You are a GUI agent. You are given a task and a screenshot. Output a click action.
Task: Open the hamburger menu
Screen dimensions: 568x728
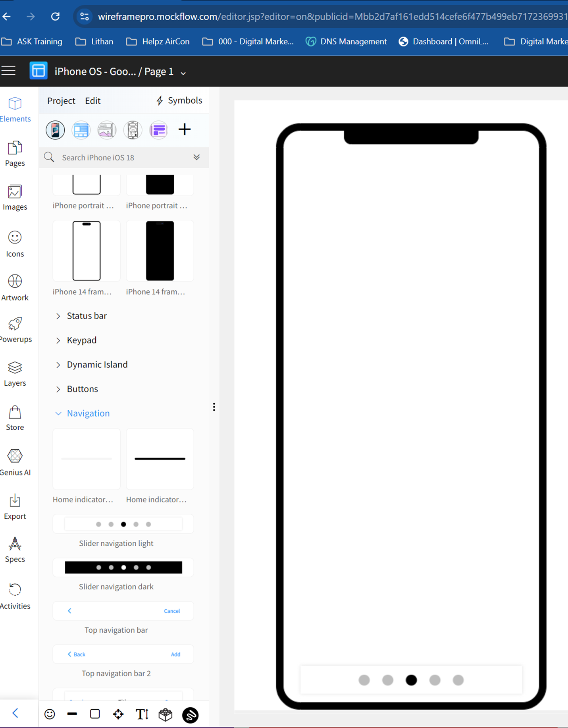pyautogui.click(x=8, y=71)
